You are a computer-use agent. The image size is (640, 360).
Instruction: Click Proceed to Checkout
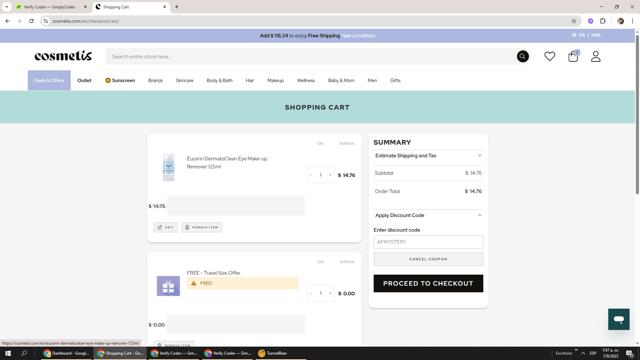(x=428, y=283)
